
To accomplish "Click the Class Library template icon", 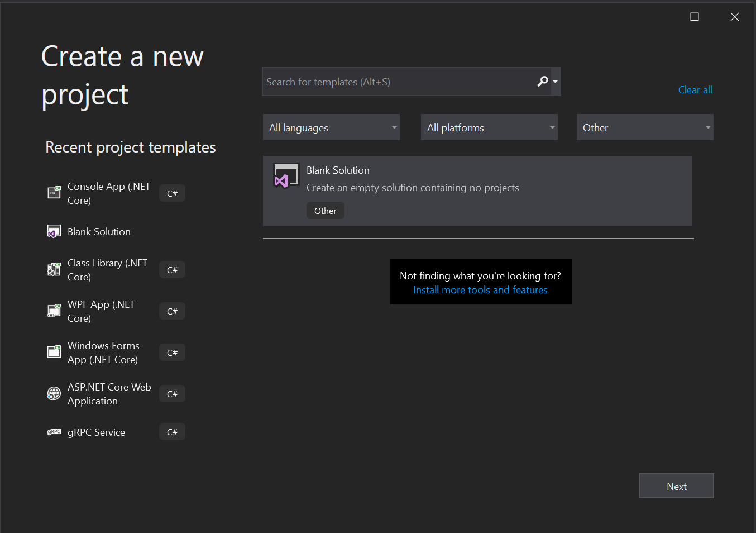I will pos(54,270).
